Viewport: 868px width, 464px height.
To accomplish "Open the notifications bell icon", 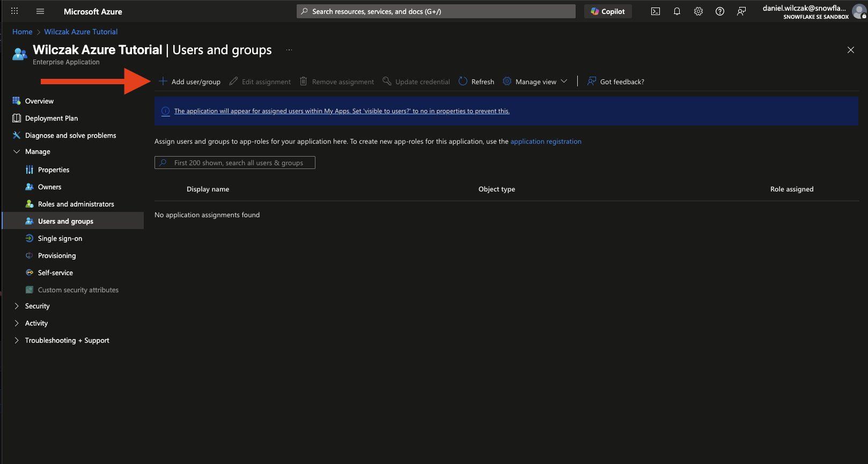I will coord(676,11).
